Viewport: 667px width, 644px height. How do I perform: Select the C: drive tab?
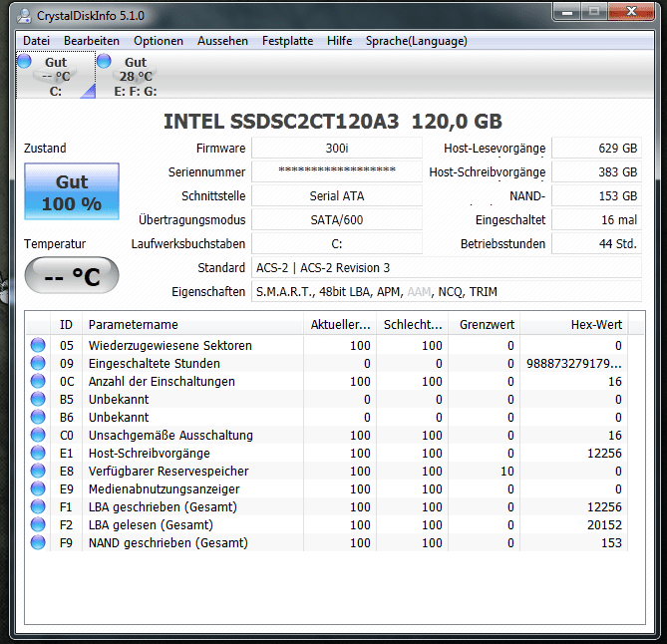point(56,76)
